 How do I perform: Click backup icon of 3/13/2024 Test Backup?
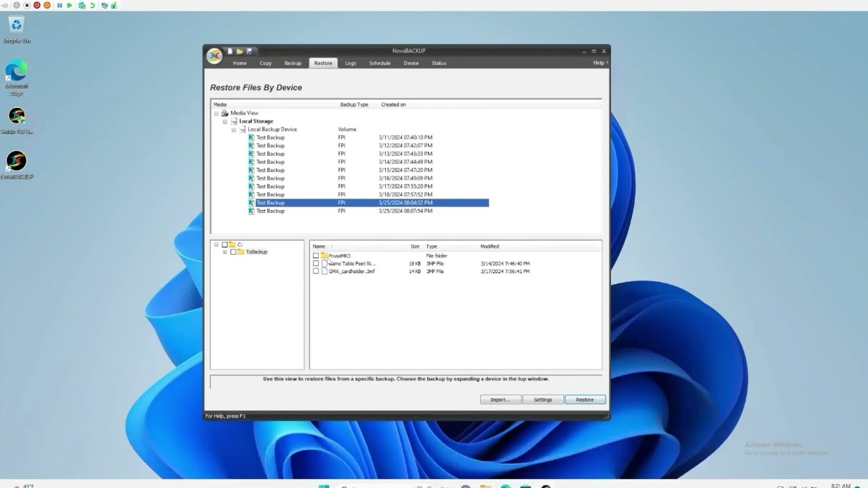click(x=251, y=154)
